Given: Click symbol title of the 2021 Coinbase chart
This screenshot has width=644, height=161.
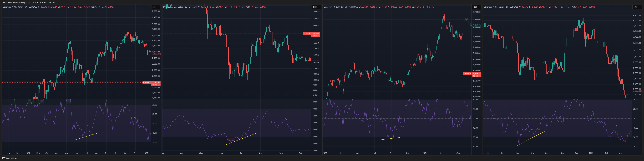Looking at the screenshot, I should coord(20,7).
